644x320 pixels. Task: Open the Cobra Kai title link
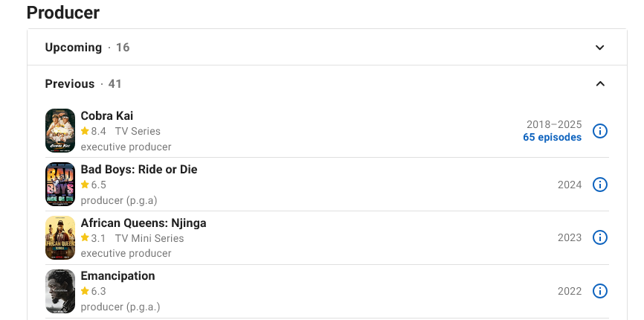coord(107,116)
